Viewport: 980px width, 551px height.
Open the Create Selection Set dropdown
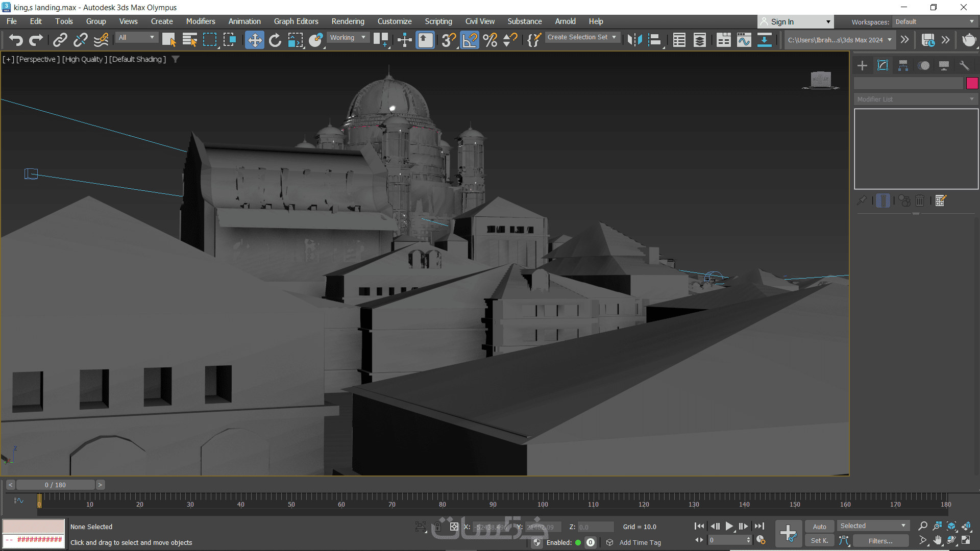pyautogui.click(x=582, y=37)
